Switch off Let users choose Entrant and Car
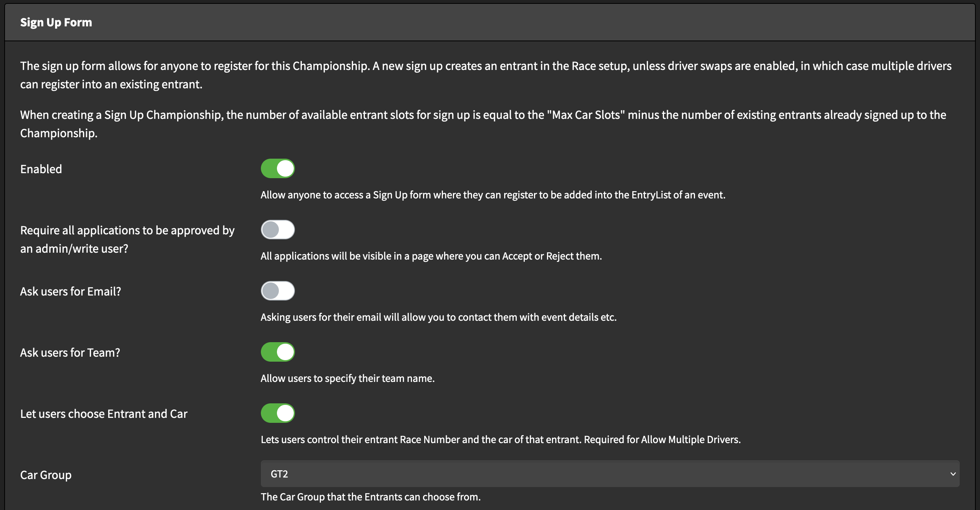980x510 pixels. (278, 413)
